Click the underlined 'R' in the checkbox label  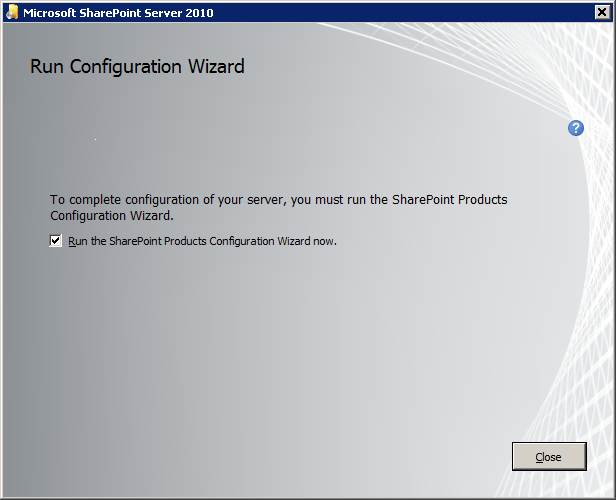pyautogui.click(x=72, y=241)
